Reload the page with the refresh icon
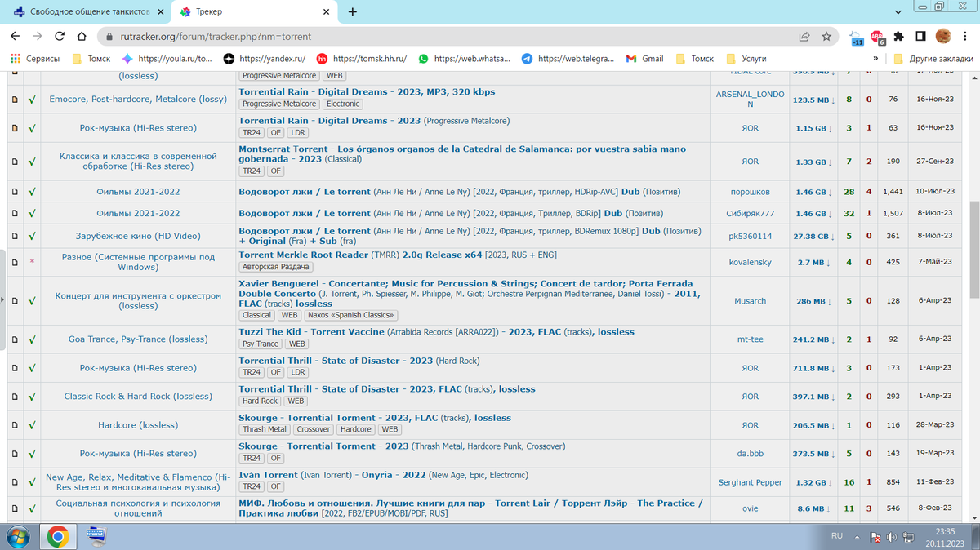This screenshot has height=550, width=980. pos(60,37)
